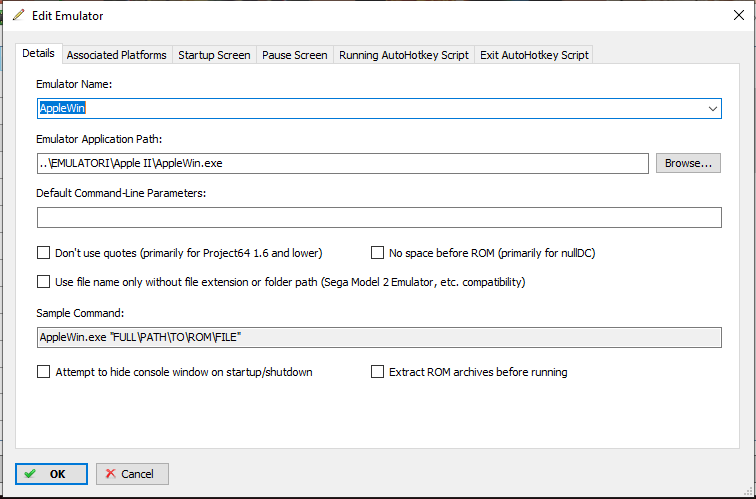This screenshot has height=499, width=756.
Task: Check Use file name only without extension
Action: click(x=43, y=282)
